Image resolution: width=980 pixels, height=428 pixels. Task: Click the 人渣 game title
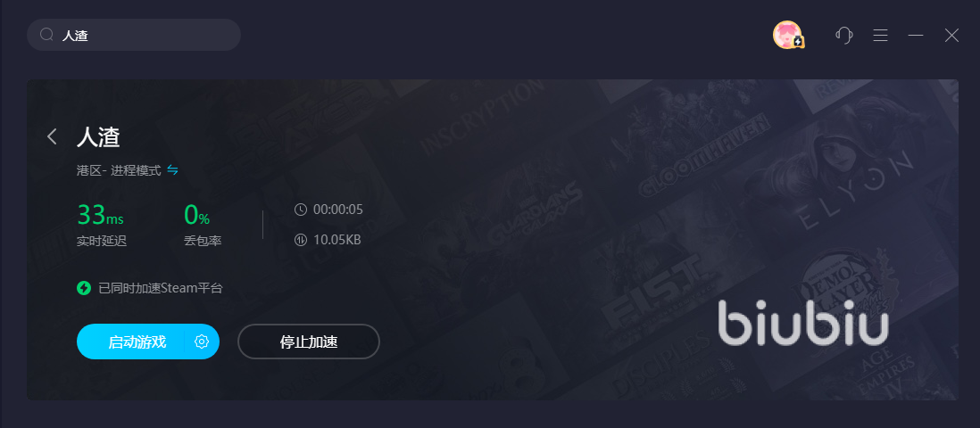coord(98,136)
